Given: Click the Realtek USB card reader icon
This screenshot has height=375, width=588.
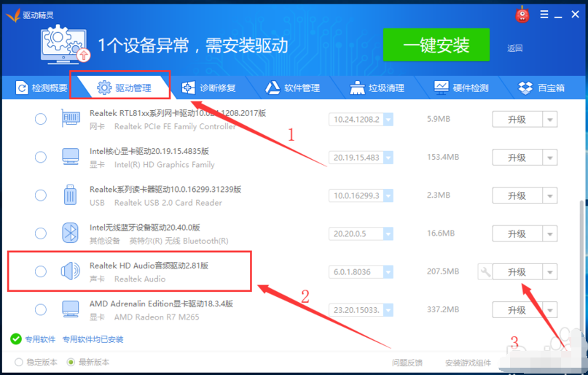Looking at the screenshot, I should coord(70,196).
